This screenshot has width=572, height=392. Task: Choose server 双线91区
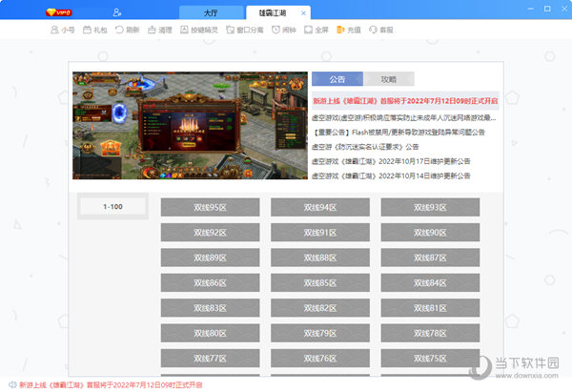[x=320, y=233]
